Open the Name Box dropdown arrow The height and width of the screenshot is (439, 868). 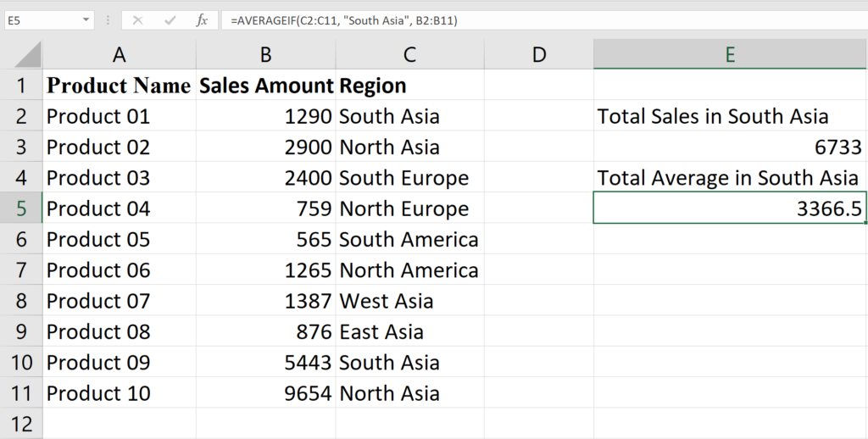pyautogui.click(x=86, y=20)
